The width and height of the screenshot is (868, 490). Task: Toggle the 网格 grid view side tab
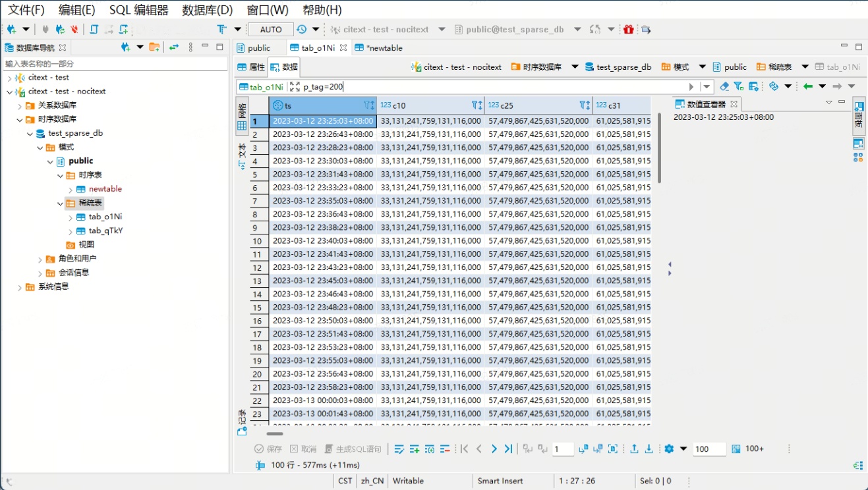point(242,116)
